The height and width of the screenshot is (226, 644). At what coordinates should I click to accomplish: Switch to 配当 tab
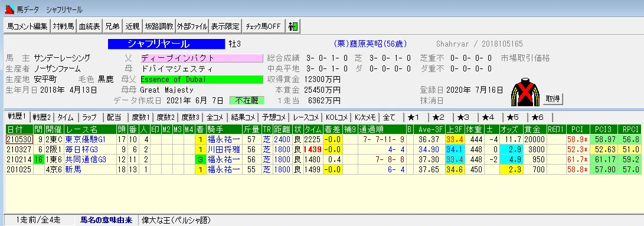point(114,117)
